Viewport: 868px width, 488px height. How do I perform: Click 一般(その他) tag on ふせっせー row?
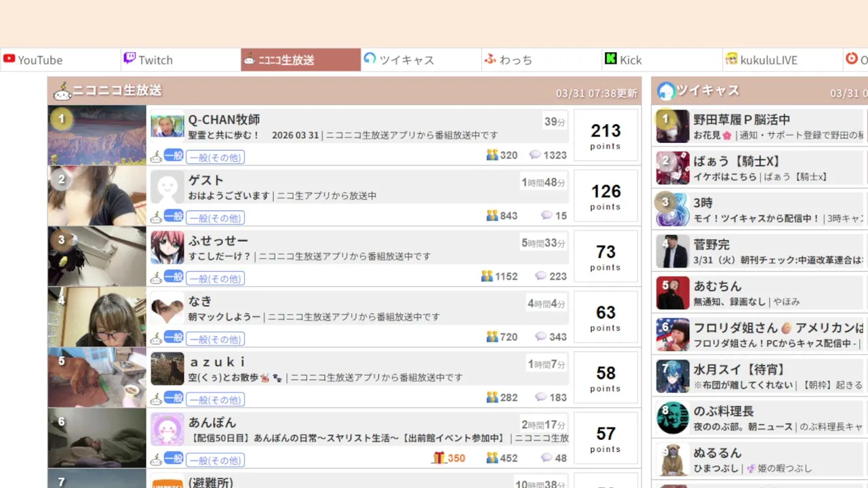pos(215,279)
